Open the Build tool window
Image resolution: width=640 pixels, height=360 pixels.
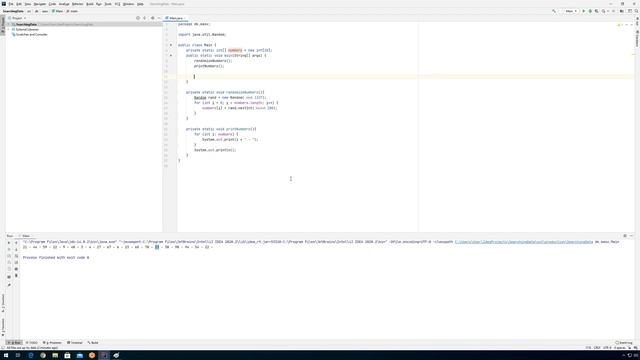click(93, 343)
